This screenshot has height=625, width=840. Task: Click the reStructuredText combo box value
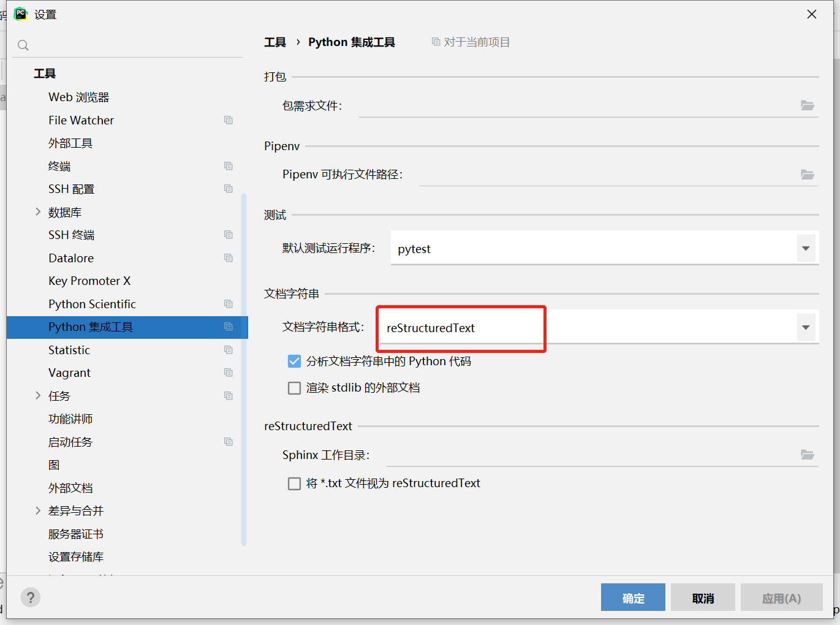pyautogui.click(x=431, y=328)
